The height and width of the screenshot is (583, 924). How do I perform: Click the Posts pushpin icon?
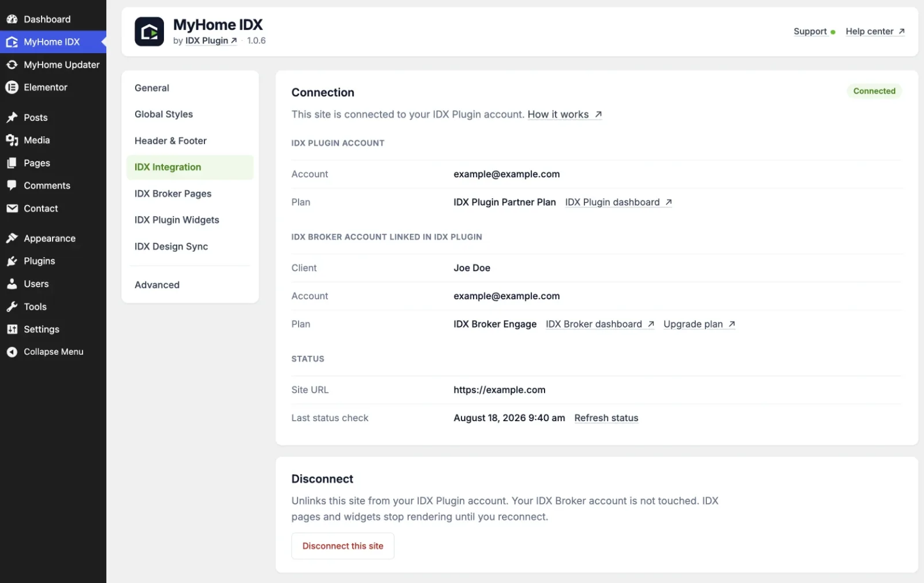tap(12, 117)
